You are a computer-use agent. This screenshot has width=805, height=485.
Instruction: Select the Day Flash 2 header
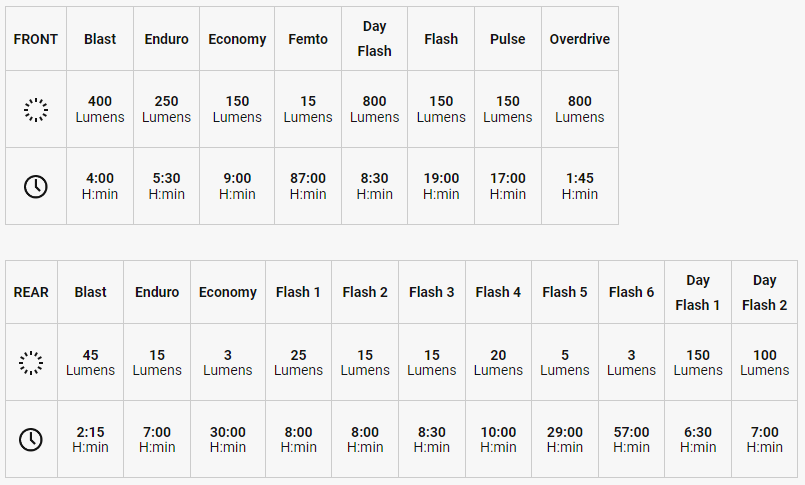pos(764,292)
